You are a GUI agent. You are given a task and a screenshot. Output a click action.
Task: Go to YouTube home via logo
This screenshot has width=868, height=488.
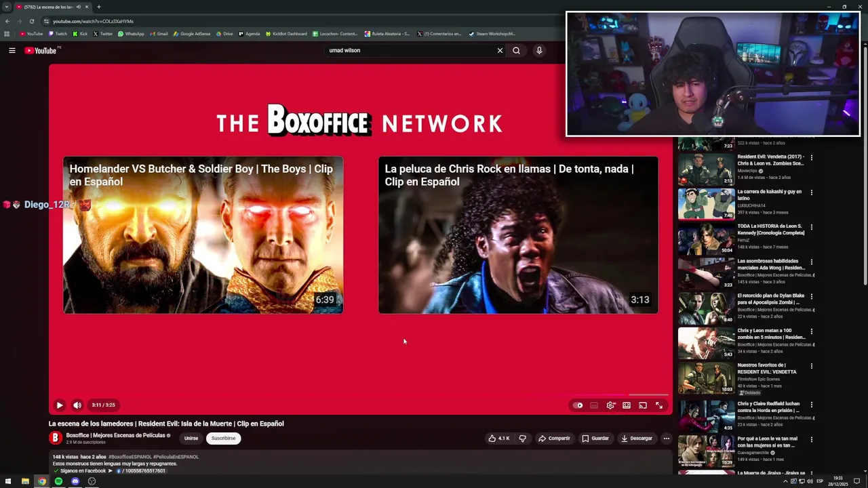tap(42, 50)
